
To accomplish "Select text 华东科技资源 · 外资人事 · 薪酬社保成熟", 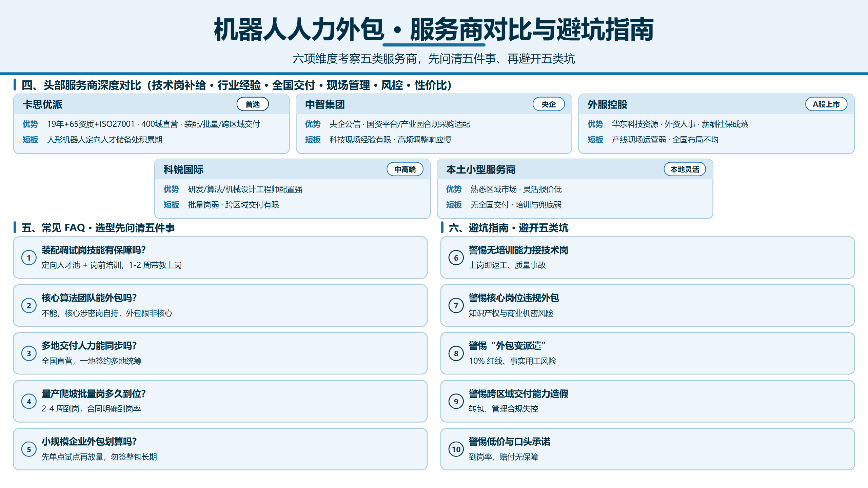I will click(680, 124).
